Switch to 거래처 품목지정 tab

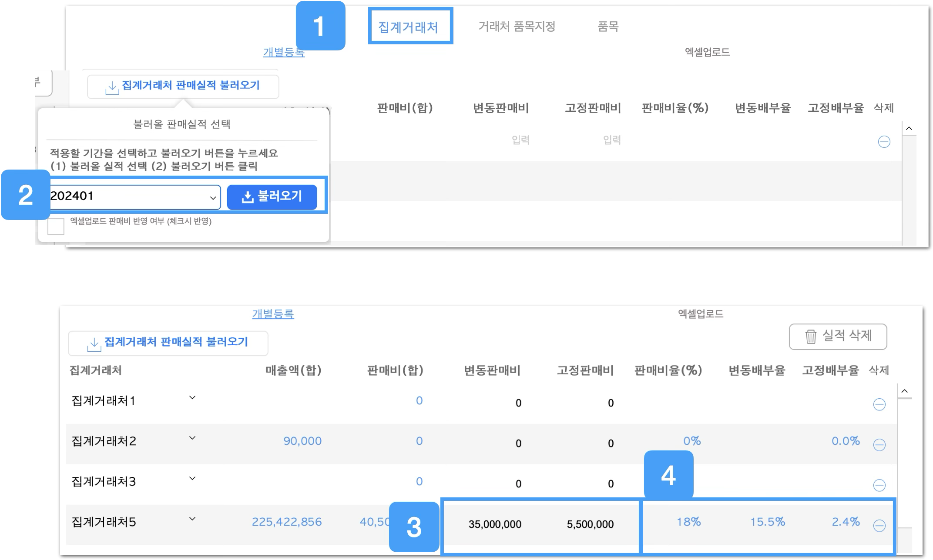pos(517,27)
